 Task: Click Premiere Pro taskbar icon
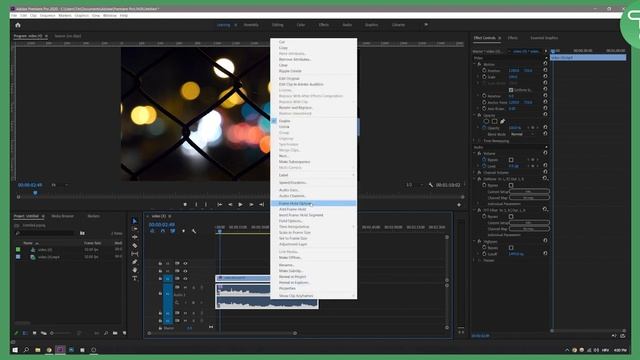point(60,350)
